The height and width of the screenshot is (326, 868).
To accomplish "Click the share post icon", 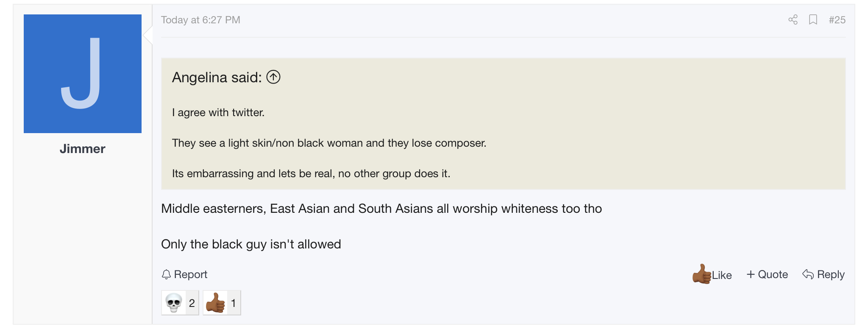I will [x=793, y=20].
